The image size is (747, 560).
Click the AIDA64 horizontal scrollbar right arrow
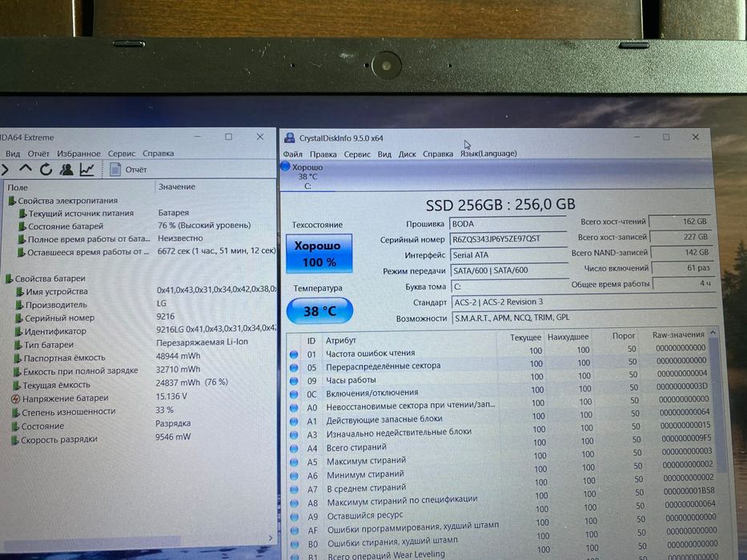(271, 538)
